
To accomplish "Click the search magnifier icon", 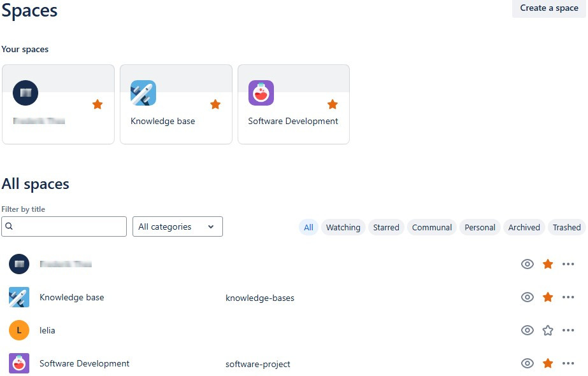I will pos(9,226).
